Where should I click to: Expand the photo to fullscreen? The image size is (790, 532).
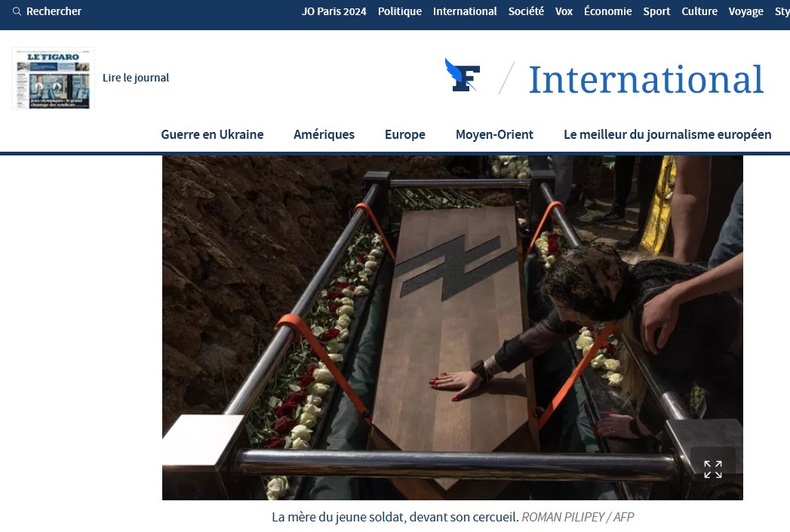point(713,469)
